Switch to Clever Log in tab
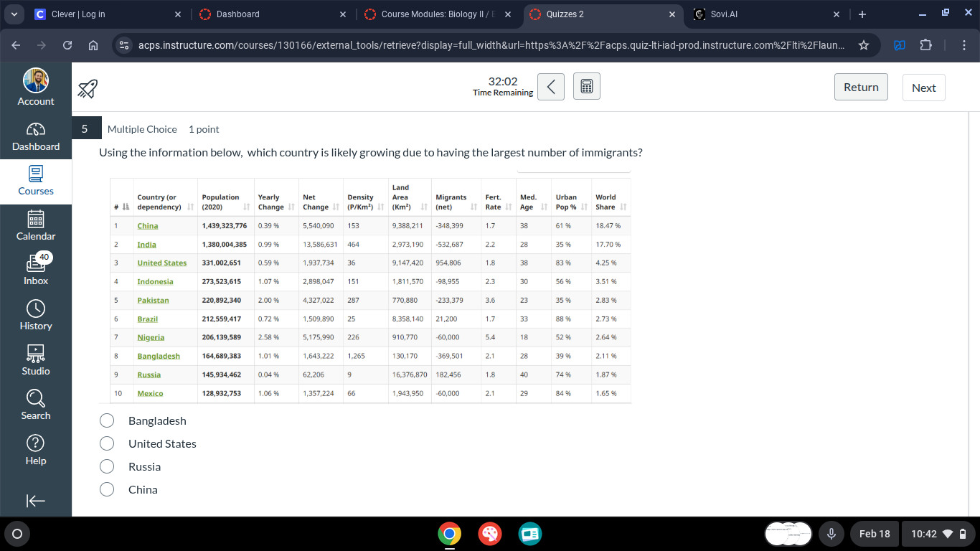 point(108,14)
